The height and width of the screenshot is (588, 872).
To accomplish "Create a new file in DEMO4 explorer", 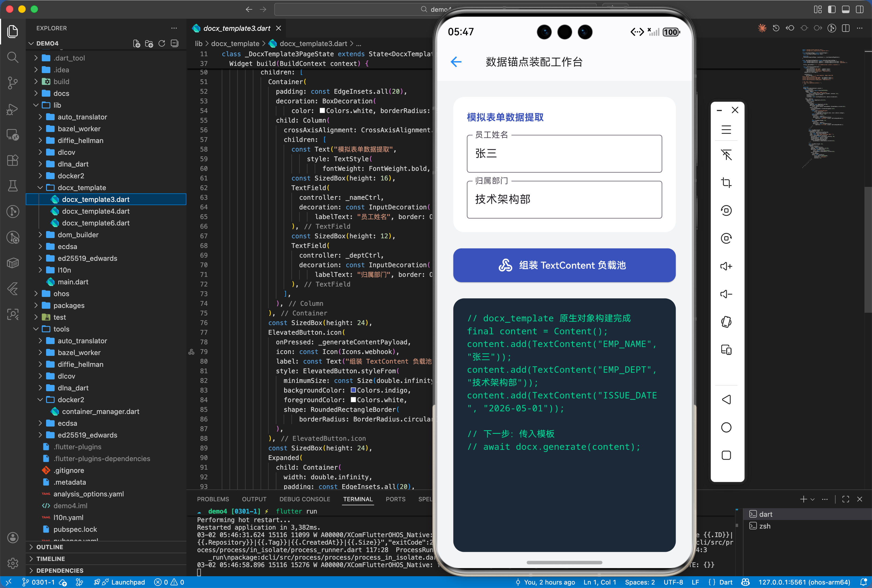I will (x=137, y=43).
